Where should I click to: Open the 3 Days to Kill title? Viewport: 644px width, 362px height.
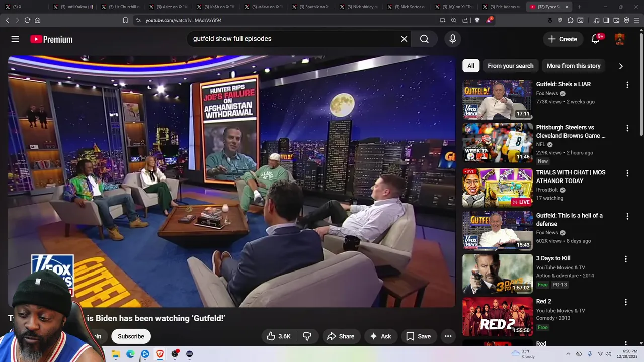click(x=553, y=258)
